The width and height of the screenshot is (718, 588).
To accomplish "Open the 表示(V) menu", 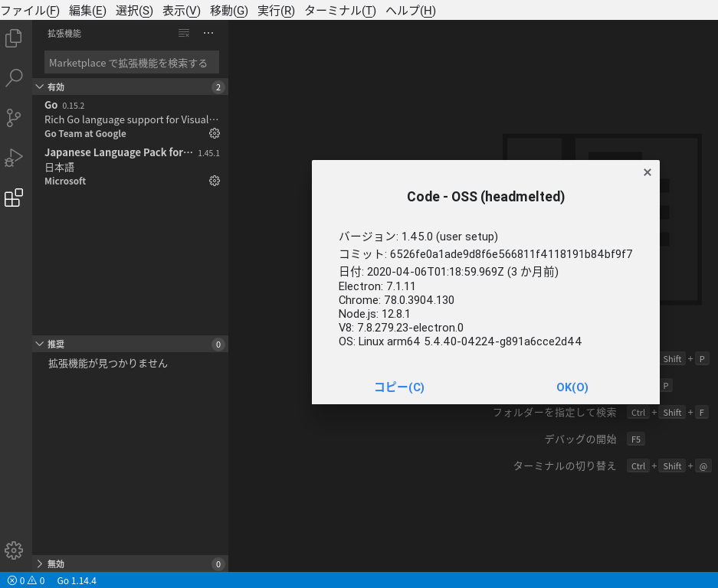I will (x=182, y=11).
